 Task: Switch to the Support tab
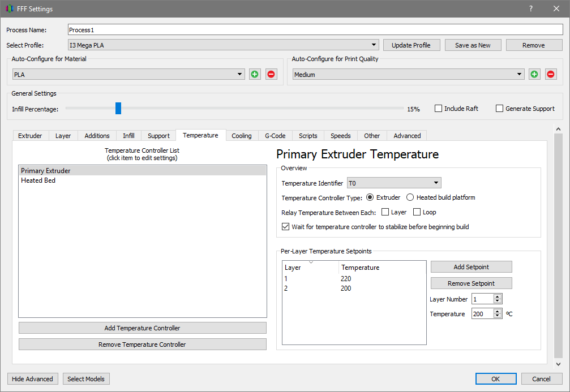tap(158, 136)
